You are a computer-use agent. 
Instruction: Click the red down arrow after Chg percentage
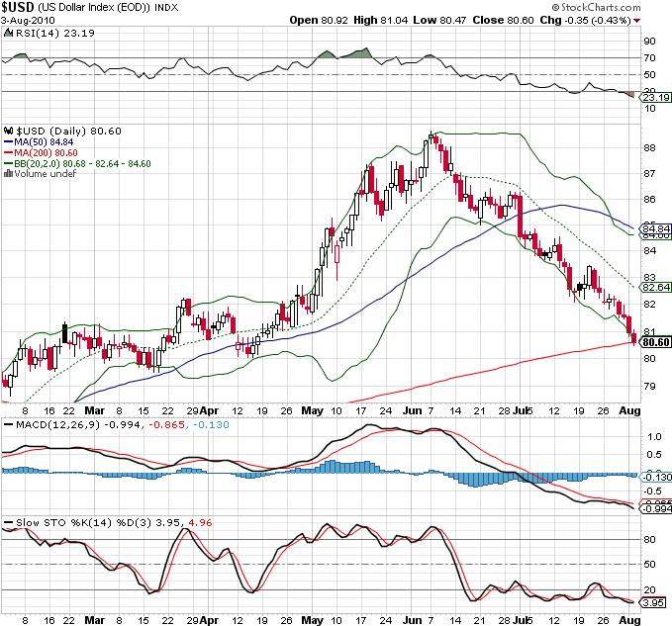click(x=636, y=21)
